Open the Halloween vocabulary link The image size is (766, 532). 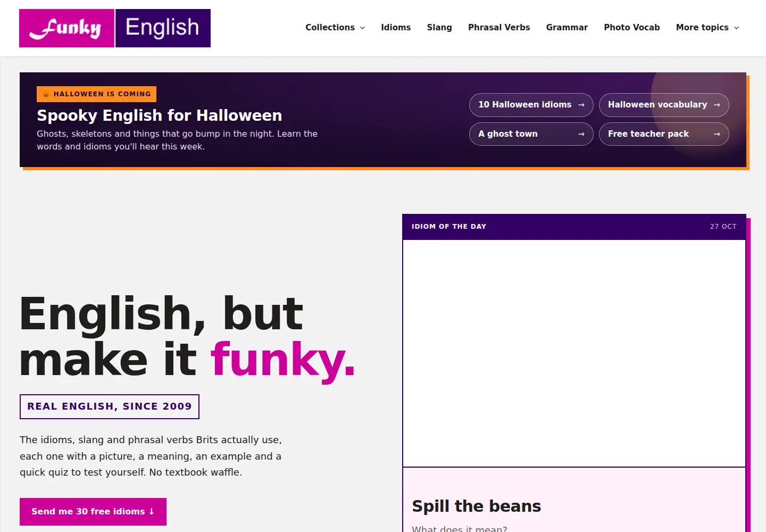point(664,105)
